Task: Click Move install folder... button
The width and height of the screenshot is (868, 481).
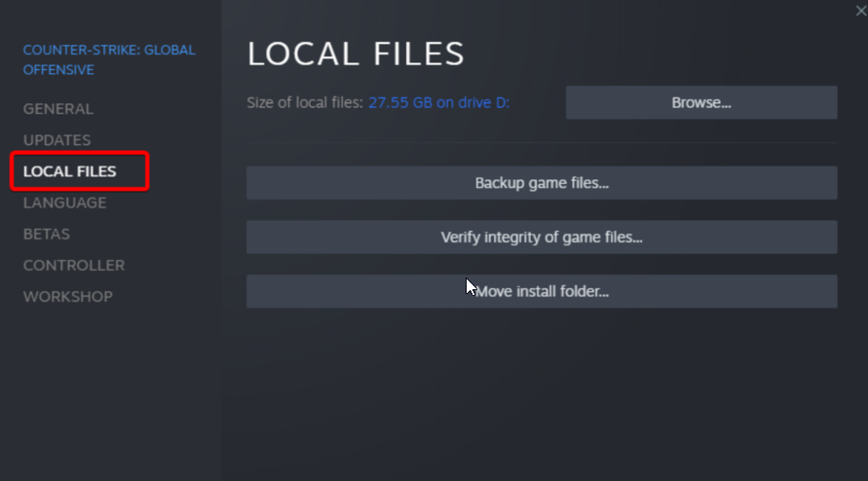Action: (542, 291)
